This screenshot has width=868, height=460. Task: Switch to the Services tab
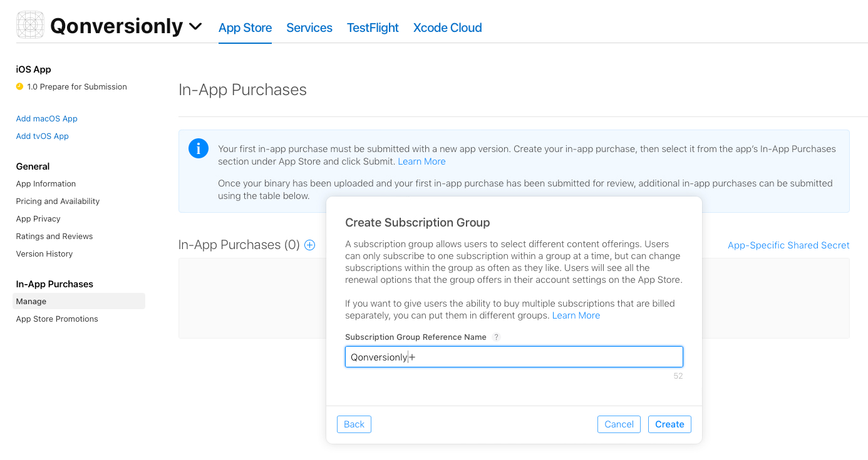coord(309,28)
